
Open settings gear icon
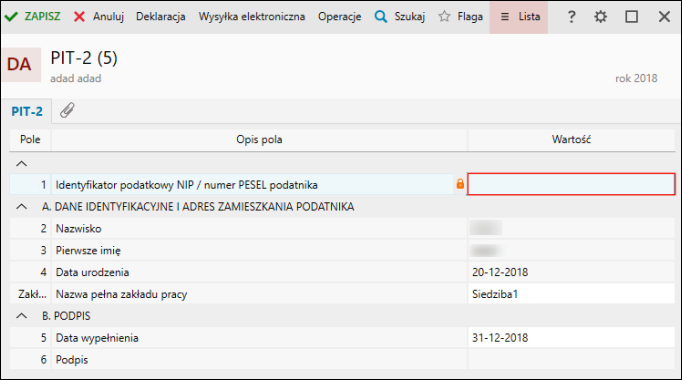click(x=601, y=17)
